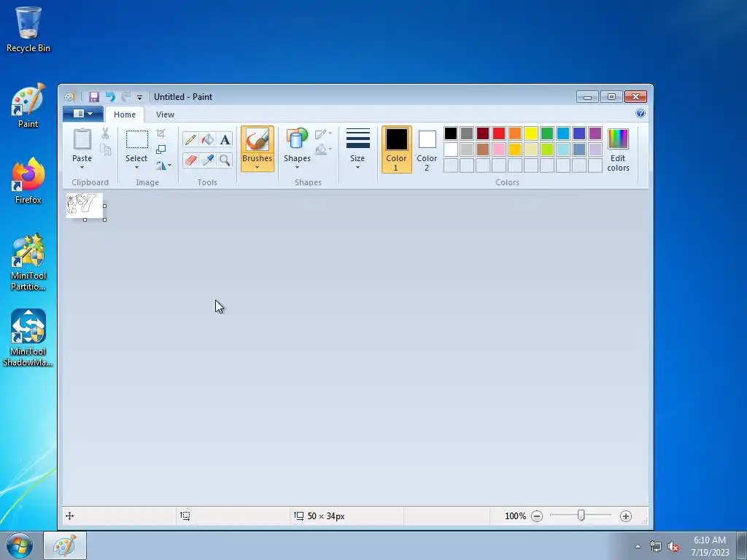Click the Undo arrow in quick access toolbar
The image size is (747, 560).
(110, 97)
